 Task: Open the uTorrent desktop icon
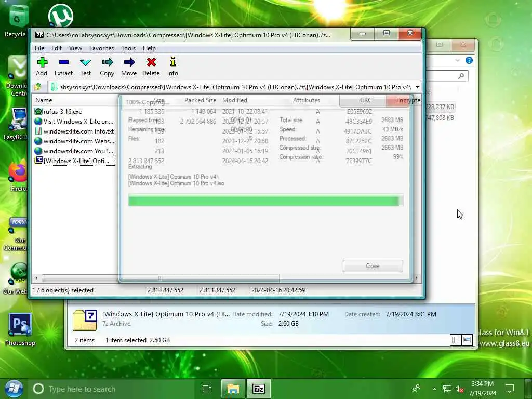tap(61, 15)
